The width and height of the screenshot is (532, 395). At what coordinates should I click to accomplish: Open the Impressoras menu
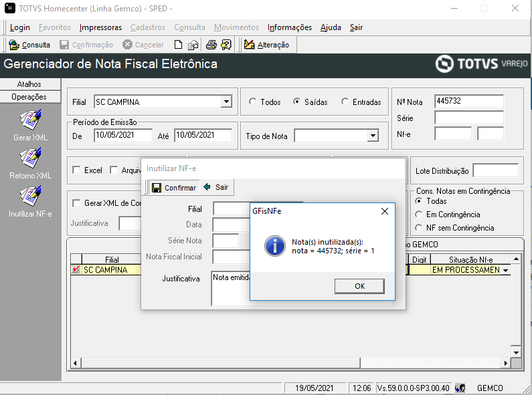[100, 27]
